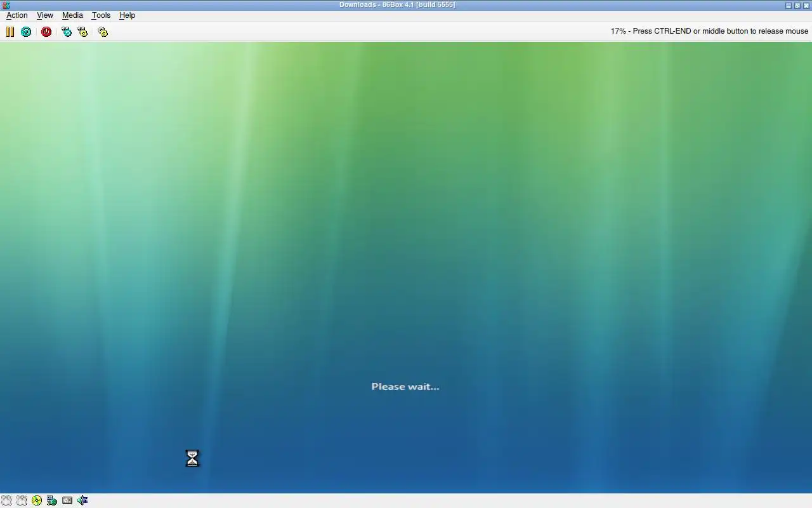The image size is (812, 508).
Task: Send Ctrl+Alt+Esc using the yellow keys icon
Action: (x=82, y=31)
